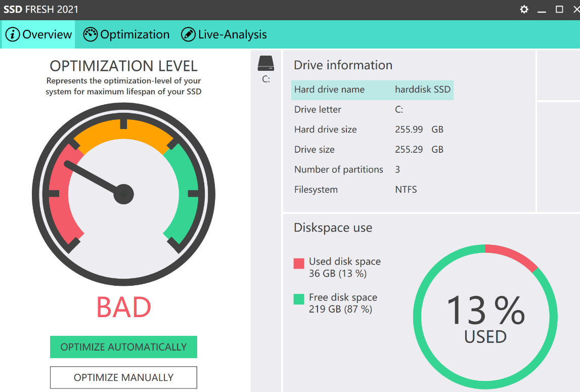Screen dimensions: 580x392
Task: Click the Number of partitions row
Action: [x=354, y=169]
